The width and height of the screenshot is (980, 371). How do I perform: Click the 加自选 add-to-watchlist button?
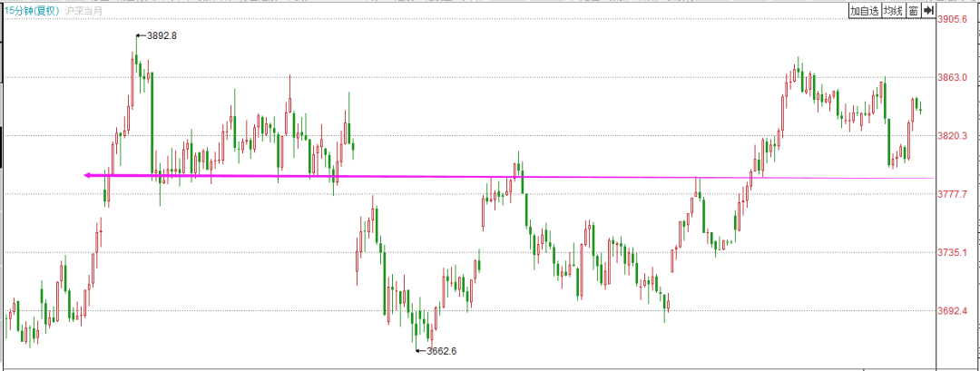pos(864,11)
